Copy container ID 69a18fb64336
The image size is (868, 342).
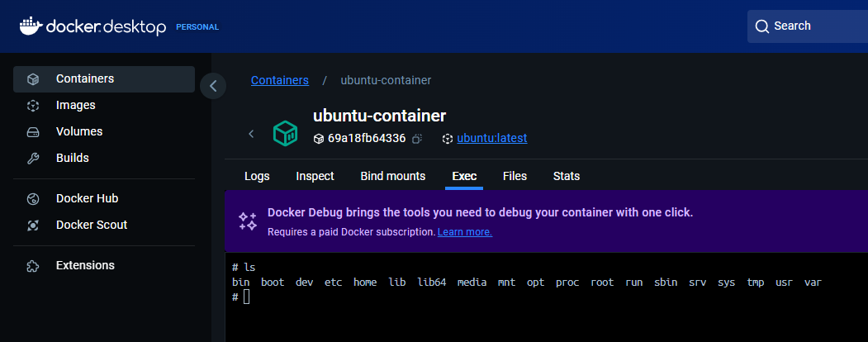418,139
